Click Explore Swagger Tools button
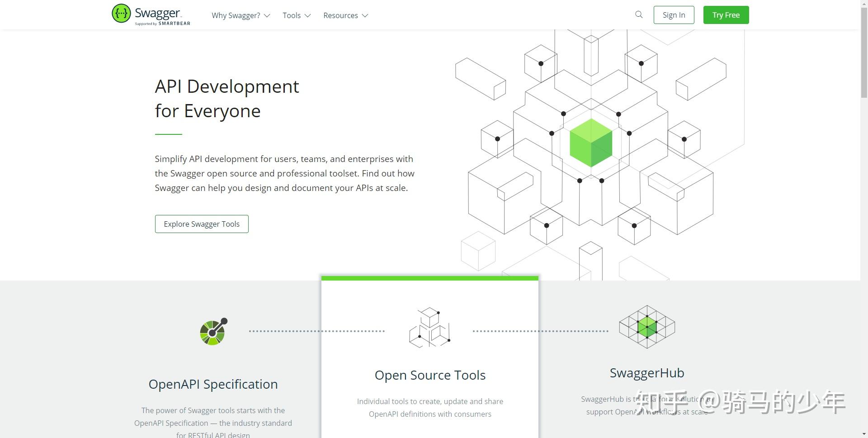 coord(202,224)
